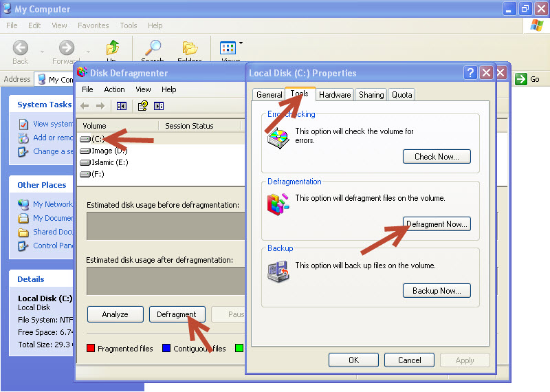This screenshot has width=550, height=392.
Task: Click Defragmenter toolbar back arrow
Action: [x=85, y=106]
